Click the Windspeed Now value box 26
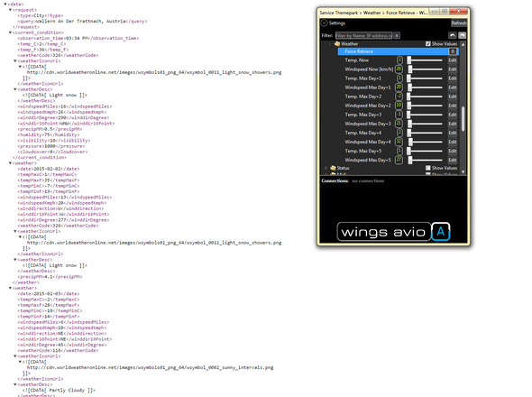Screen dimensions: 532x397 (399, 69)
